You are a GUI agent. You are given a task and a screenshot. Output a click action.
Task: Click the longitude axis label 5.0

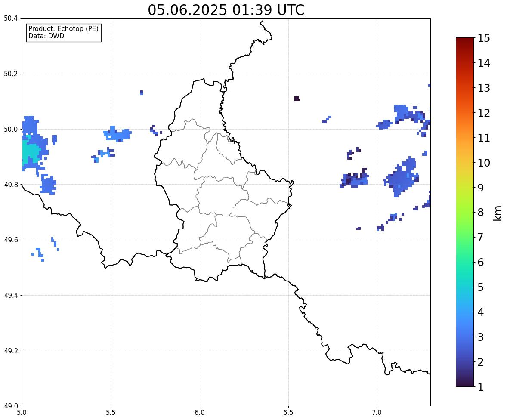coord(22,413)
